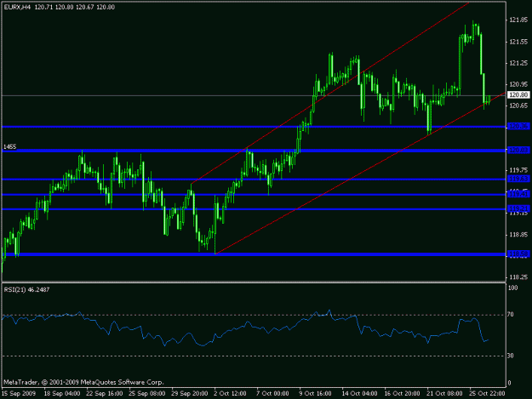Image resolution: width=532 pixels, height=399 pixels.
Task: Select the blue 119.21 price level label
Action: pos(518,208)
